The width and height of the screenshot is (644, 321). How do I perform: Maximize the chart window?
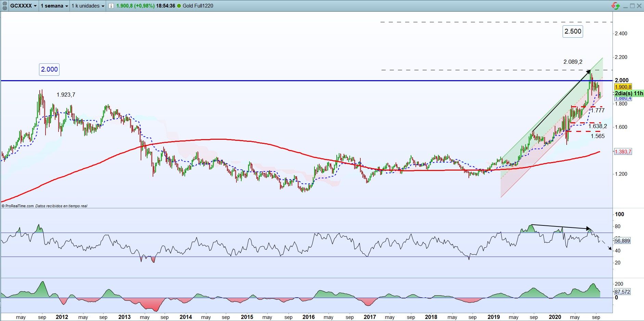pos(632,6)
